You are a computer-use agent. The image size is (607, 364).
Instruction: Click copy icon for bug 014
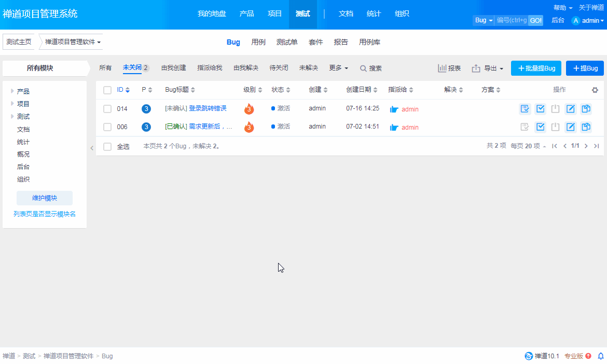pos(586,109)
